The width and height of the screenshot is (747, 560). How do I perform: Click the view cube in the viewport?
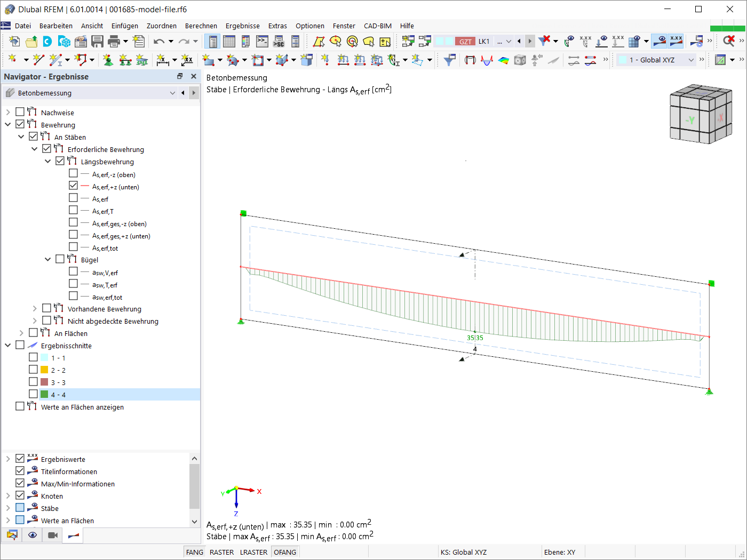click(701, 114)
